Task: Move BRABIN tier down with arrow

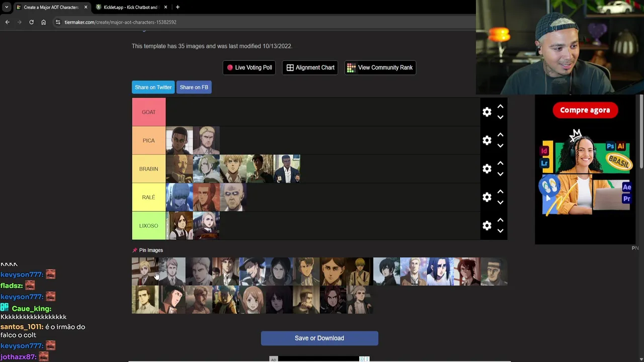Action: click(x=500, y=174)
